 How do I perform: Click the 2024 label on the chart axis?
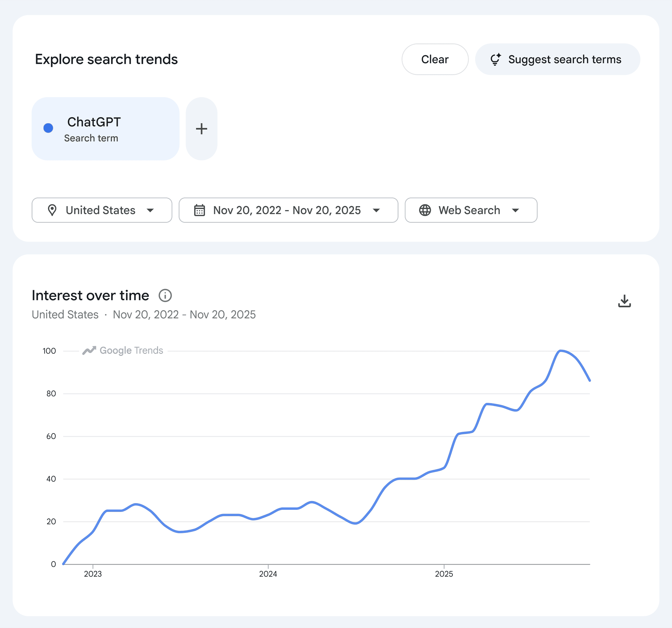click(268, 574)
